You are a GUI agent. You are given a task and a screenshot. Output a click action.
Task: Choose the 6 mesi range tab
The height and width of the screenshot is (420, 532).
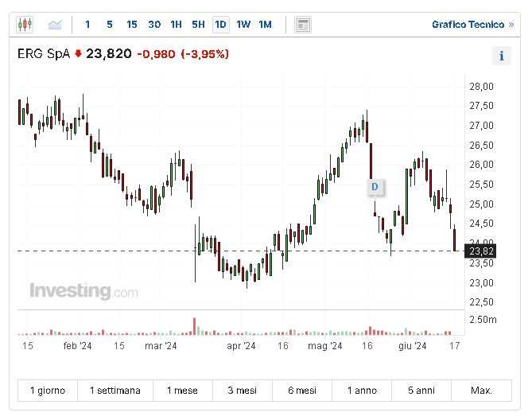[302, 391]
